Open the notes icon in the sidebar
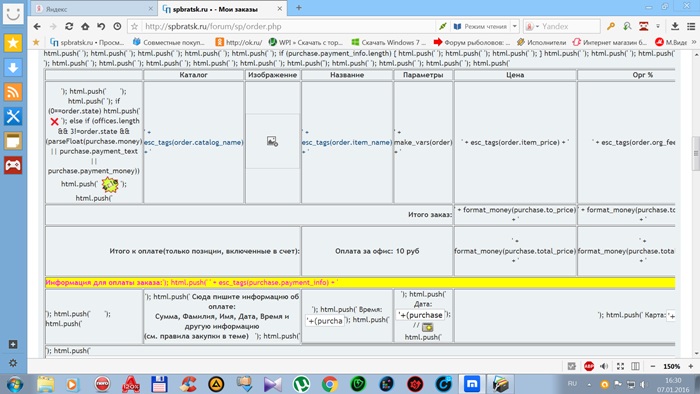Image resolution: width=700 pixels, height=394 pixels. point(13,141)
